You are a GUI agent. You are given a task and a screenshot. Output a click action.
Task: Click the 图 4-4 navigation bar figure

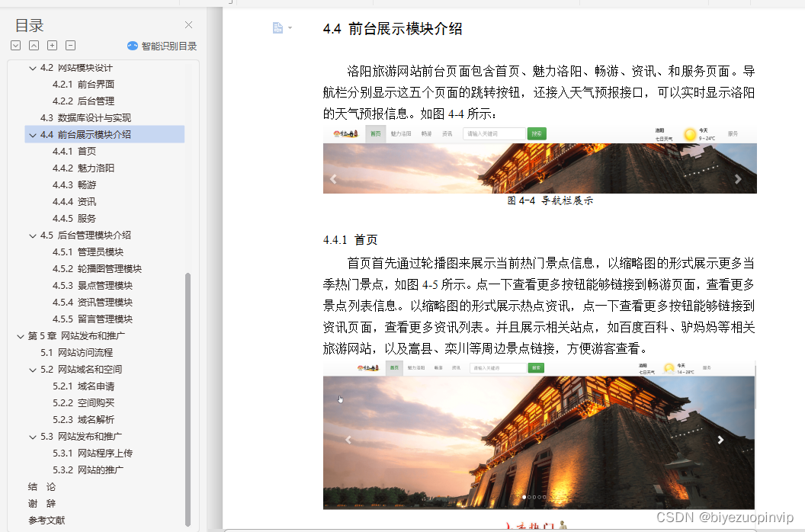[540, 159]
